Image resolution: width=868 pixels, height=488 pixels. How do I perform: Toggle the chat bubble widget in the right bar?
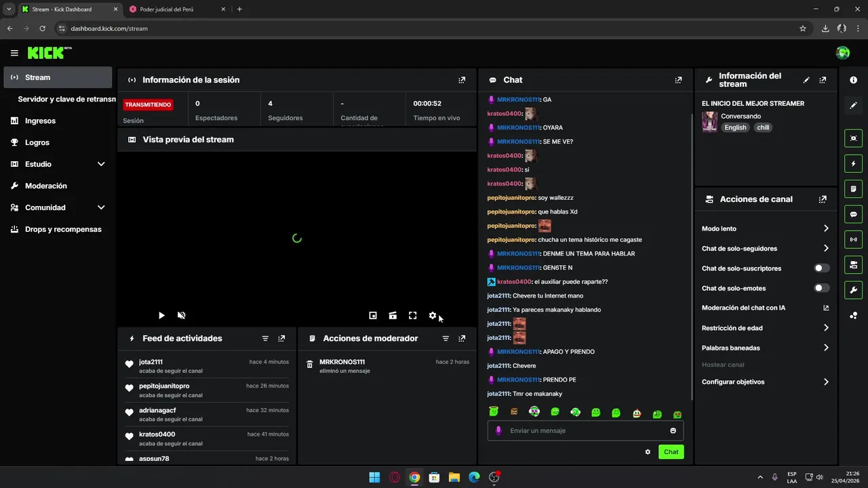853,214
